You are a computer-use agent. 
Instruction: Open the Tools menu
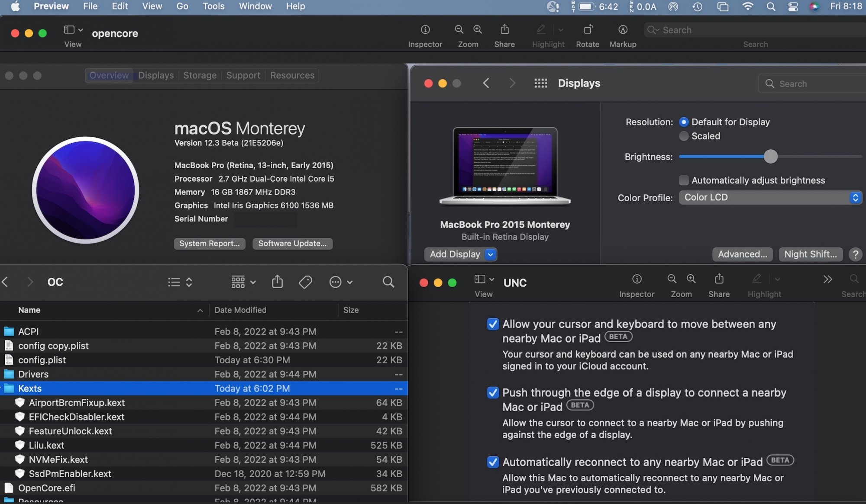coord(213,6)
